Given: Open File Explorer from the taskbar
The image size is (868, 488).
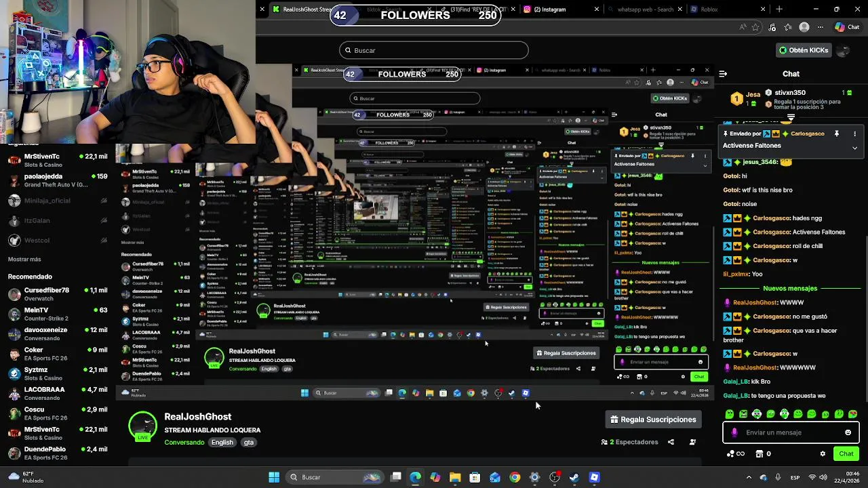Looking at the screenshot, I should pos(455,477).
